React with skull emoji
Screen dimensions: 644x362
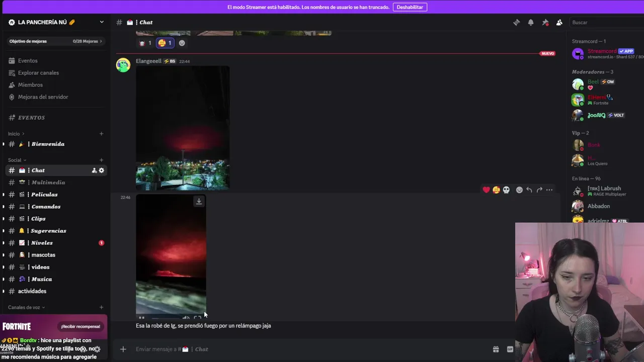tap(506, 190)
